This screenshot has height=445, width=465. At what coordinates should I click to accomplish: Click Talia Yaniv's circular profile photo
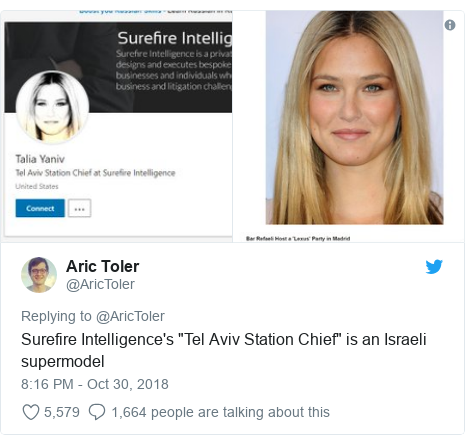(52, 107)
